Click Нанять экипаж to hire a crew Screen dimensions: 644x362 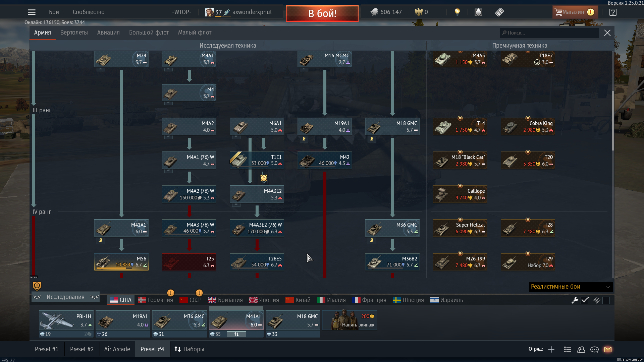coord(350,320)
